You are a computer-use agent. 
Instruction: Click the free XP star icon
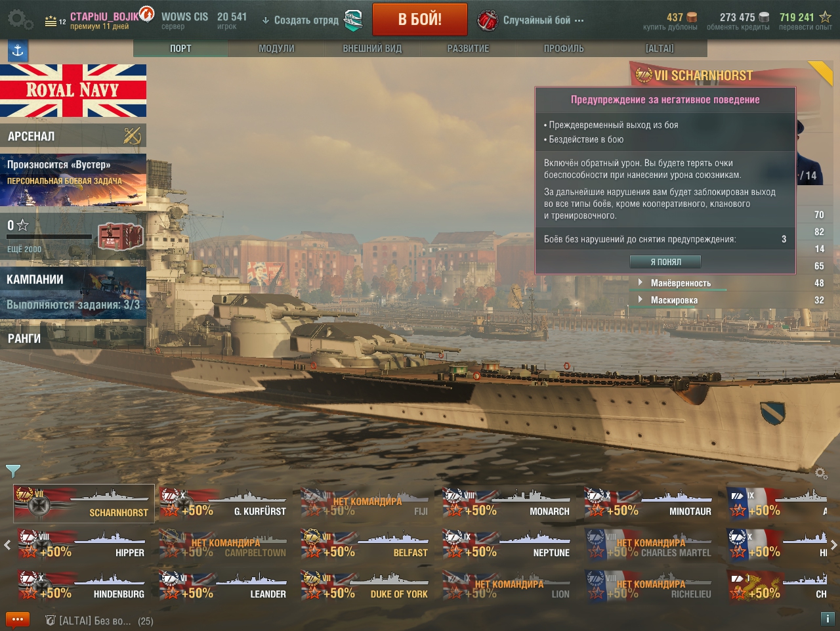click(x=825, y=17)
